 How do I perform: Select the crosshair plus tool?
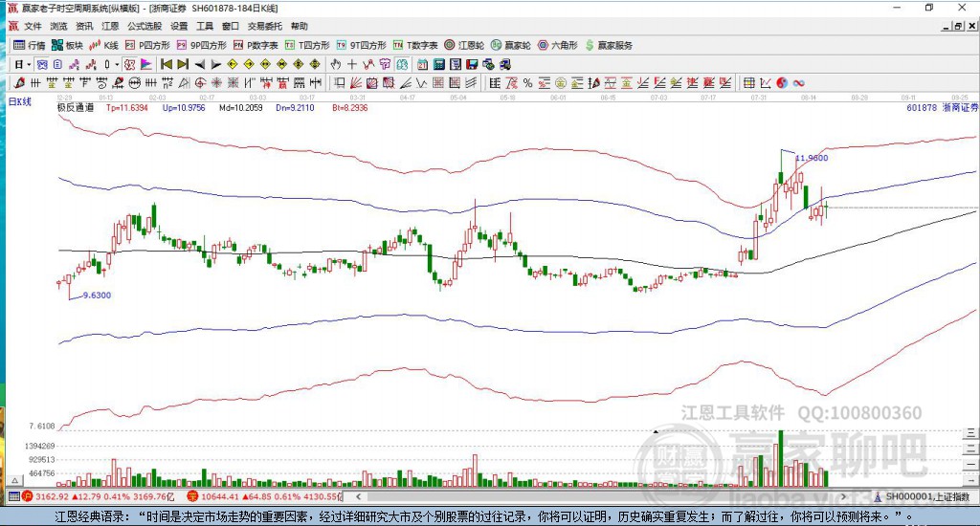pos(352,64)
